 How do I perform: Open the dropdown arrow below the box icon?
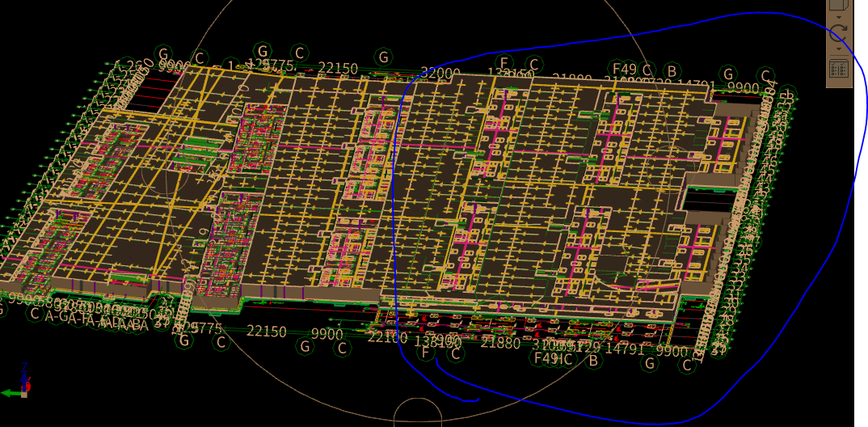pos(839,17)
